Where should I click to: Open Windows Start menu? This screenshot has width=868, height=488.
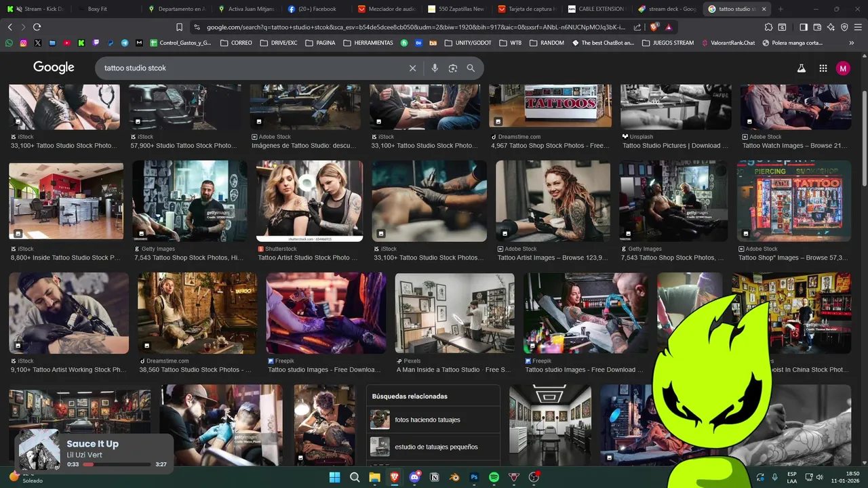pyautogui.click(x=334, y=477)
